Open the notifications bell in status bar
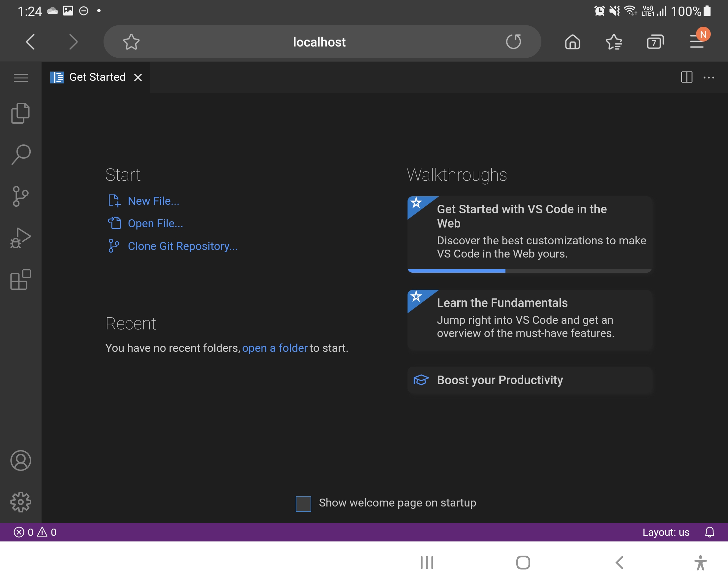728x583 pixels. tap(710, 532)
